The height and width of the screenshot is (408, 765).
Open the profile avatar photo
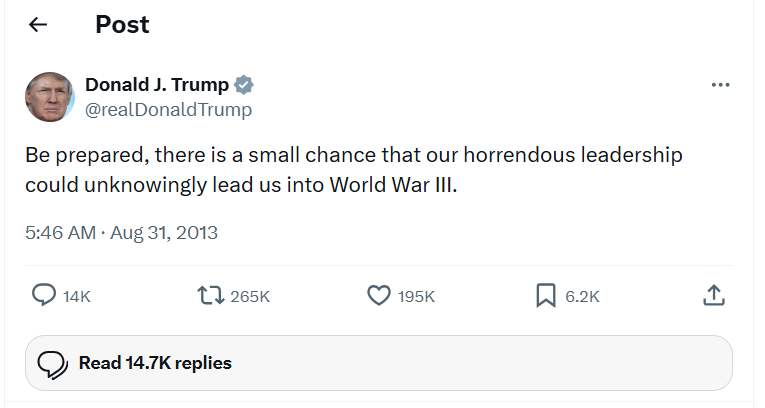[49, 97]
